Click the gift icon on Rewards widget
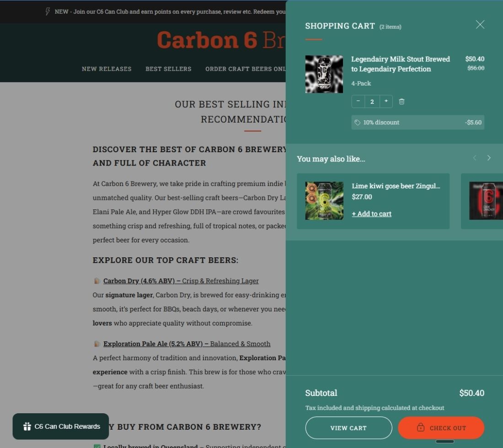Screen dimensions: 503x448 [27, 426]
